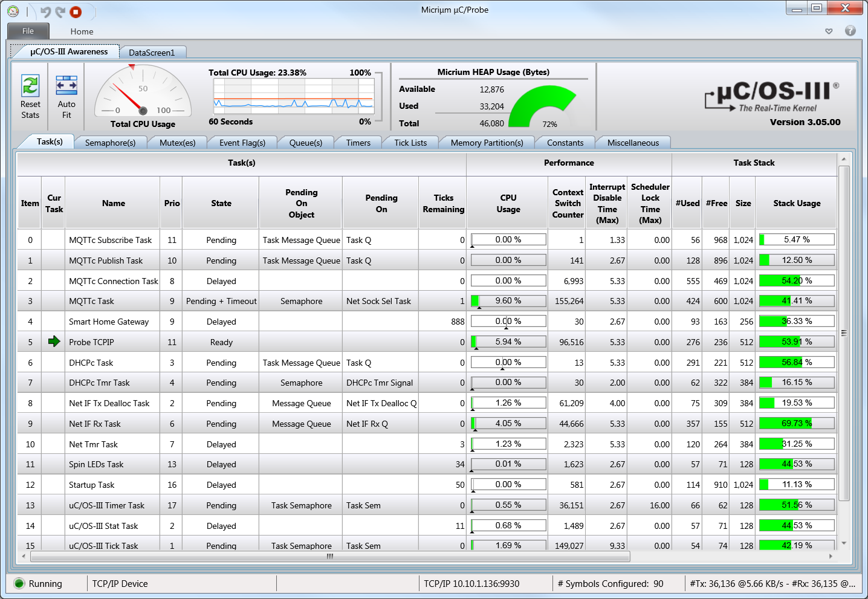Click the Context Switch Counter column header
The image size is (868, 599).
pyautogui.click(x=568, y=203)
